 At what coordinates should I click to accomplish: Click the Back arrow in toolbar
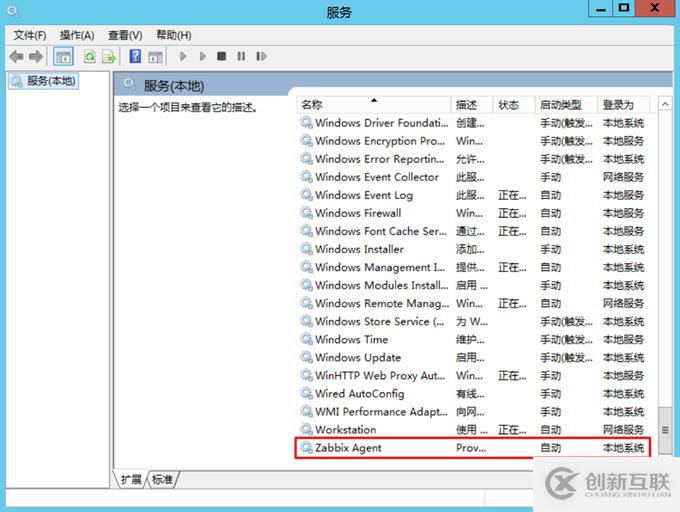point(16,56)
